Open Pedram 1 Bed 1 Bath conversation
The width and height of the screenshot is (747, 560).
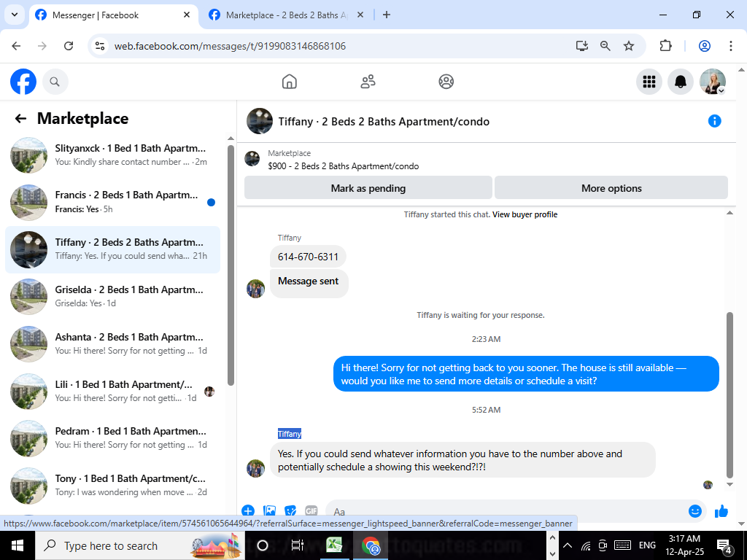point(113,438)
